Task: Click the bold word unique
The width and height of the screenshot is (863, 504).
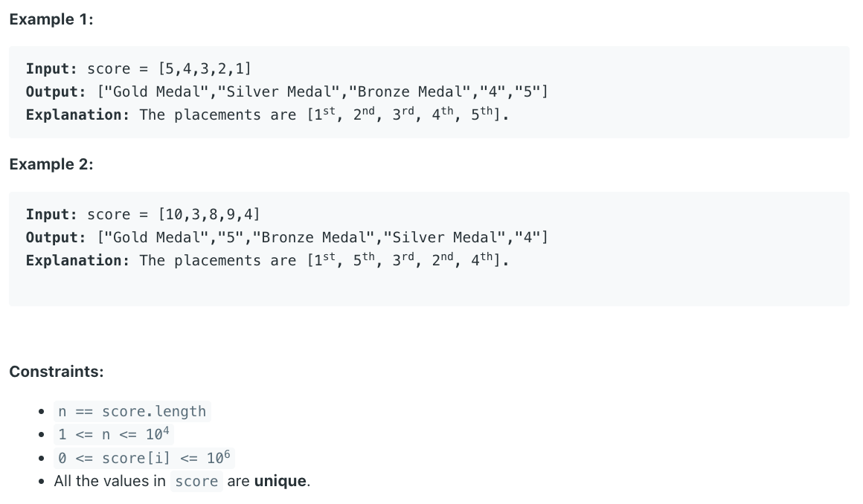Action: [280, 482]
